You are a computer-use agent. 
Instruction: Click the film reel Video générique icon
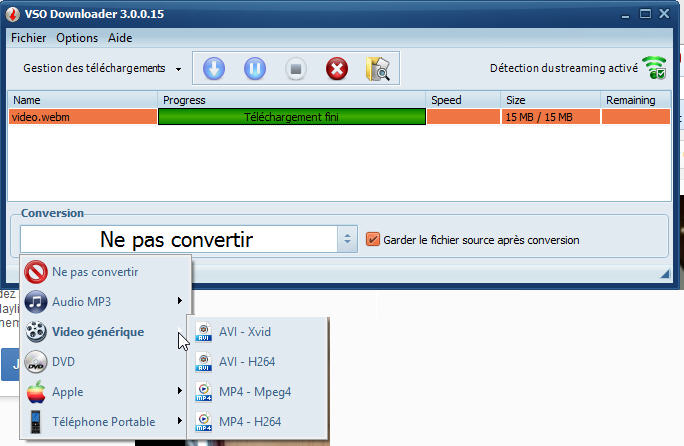(36, 332)
